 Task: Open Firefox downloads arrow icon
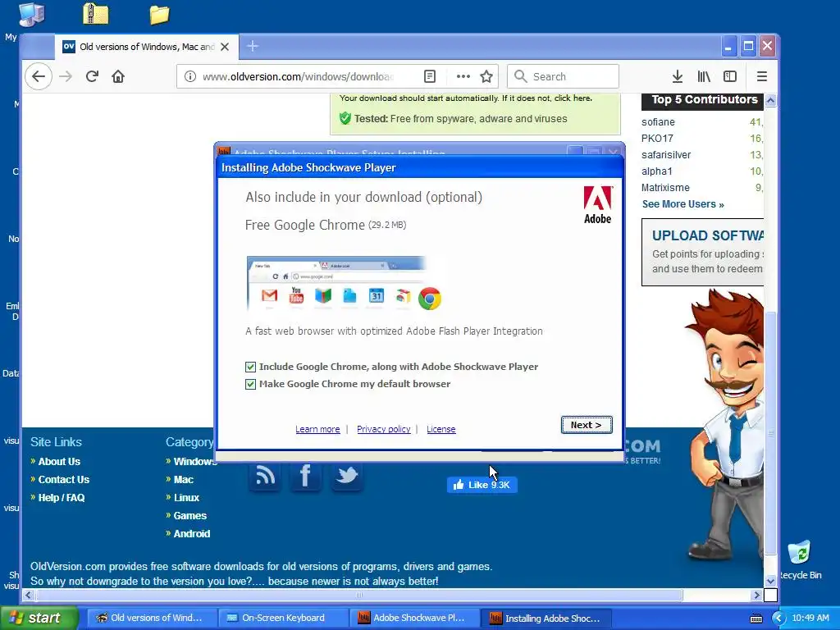pos(677,76)
